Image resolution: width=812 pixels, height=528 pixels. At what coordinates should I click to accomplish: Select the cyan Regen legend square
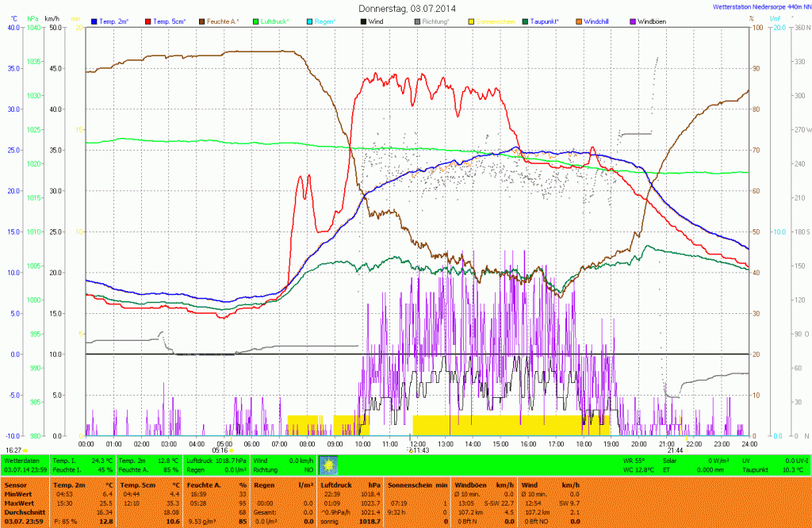pos(310,21)
